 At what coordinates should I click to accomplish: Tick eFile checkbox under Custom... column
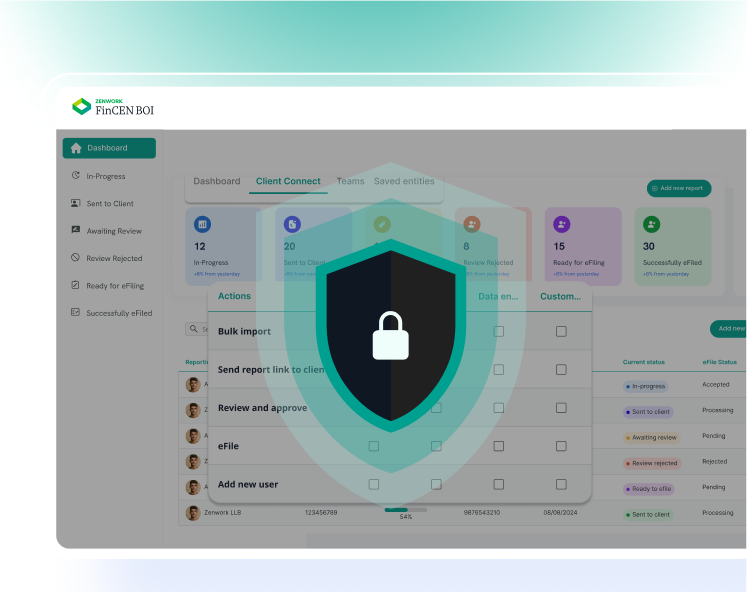click(x=561, y=446)
